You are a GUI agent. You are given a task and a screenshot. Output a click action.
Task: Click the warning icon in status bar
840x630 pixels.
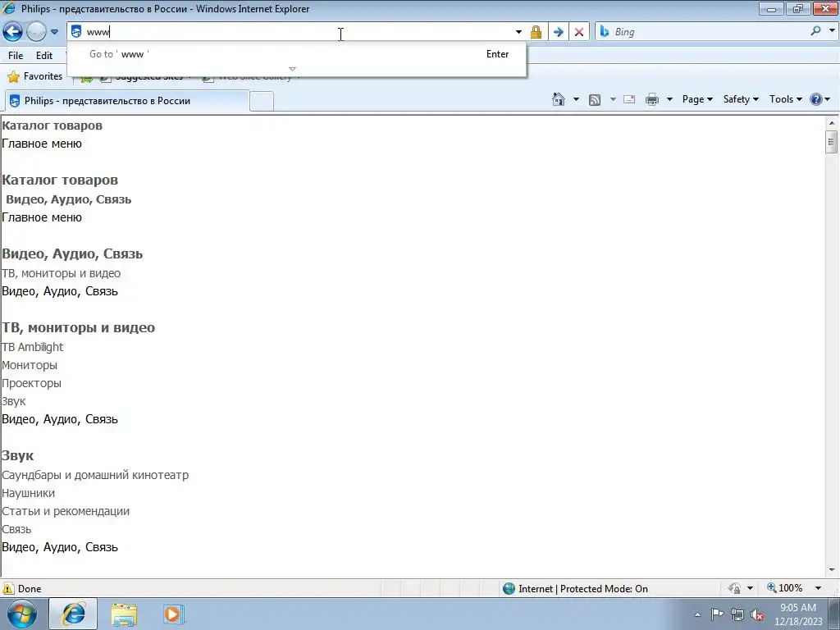click(x=8, y=588)
